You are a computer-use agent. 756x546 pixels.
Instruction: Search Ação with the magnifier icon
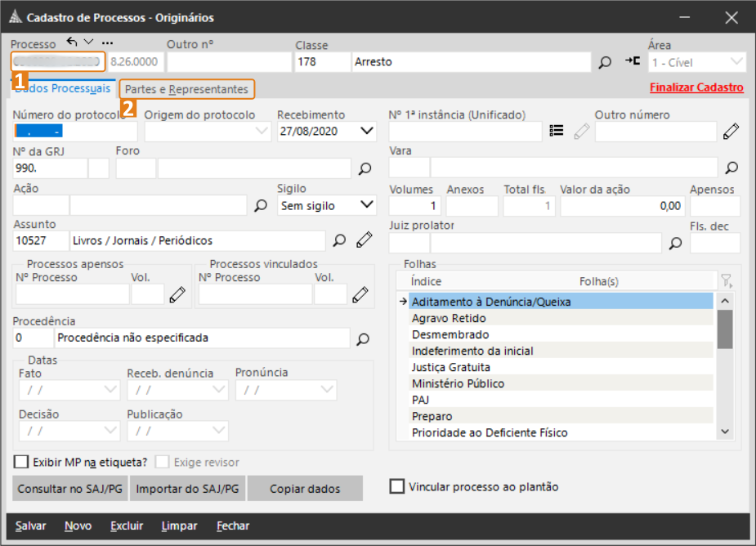pos(261,205)
